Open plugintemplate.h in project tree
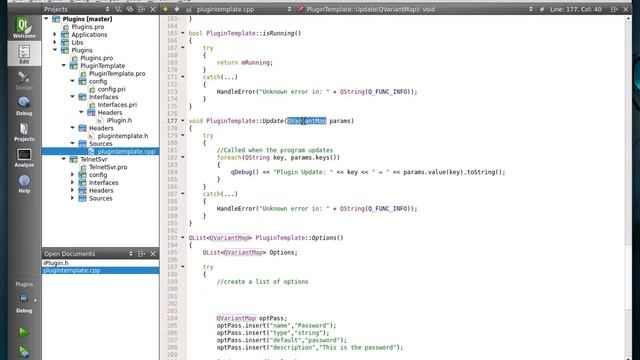 tap(123, 136)
